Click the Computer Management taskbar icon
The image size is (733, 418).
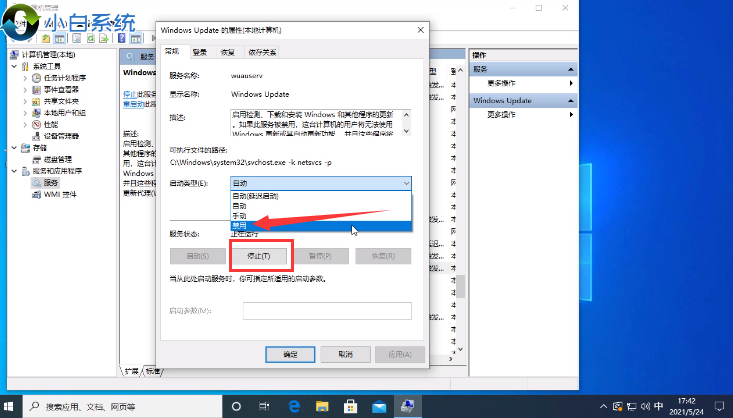click(408, 406)
